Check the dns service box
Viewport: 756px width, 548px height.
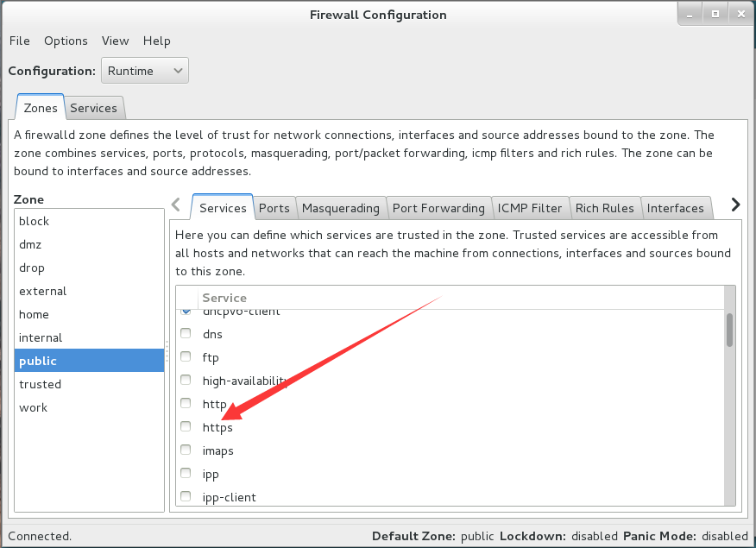click(x=186, y=333)
